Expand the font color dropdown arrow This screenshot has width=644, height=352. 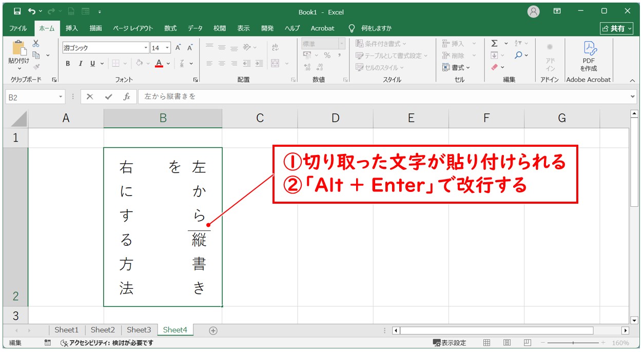(168, 64)
